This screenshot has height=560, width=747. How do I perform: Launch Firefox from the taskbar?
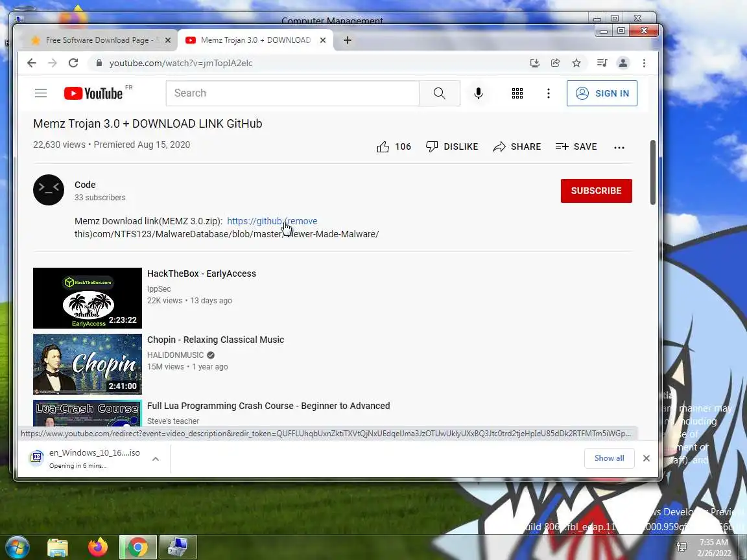pyautogui.click(x=98, y=547)
